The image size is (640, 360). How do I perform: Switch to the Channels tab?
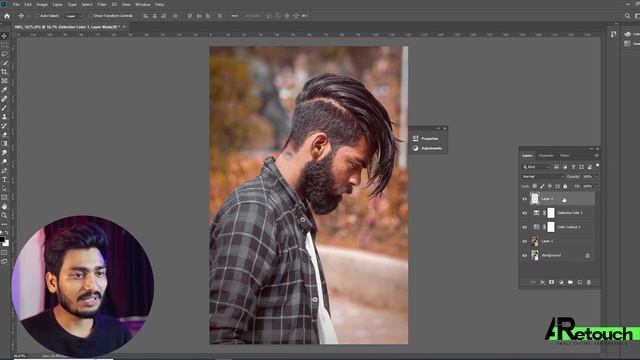pos(546,156)
